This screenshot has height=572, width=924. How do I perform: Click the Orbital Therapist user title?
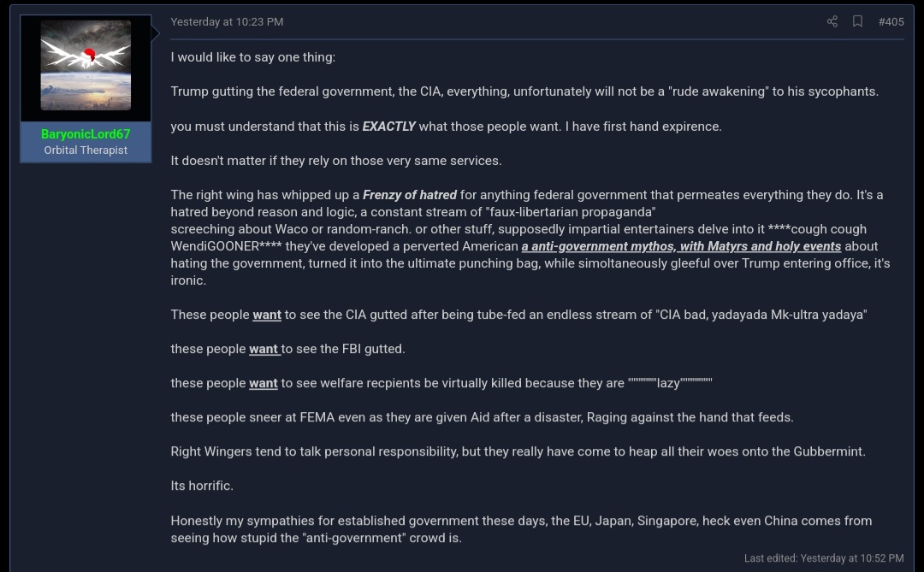86,150
